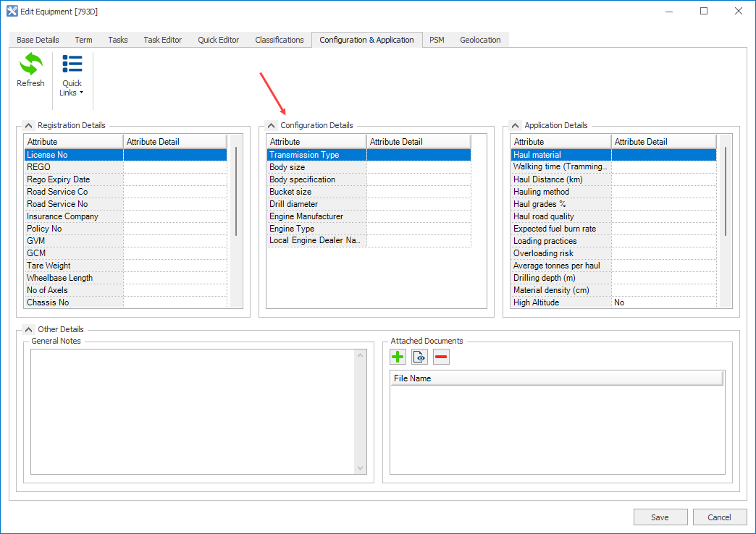The image size is (756, 534).
Task: Click General Notes scroll up arrow
Action: (360, 355)
